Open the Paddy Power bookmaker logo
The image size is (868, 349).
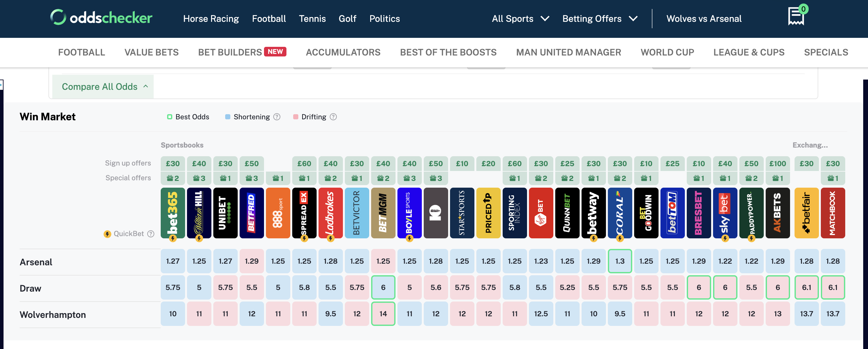pyautogui.click(x=752, y=213)
